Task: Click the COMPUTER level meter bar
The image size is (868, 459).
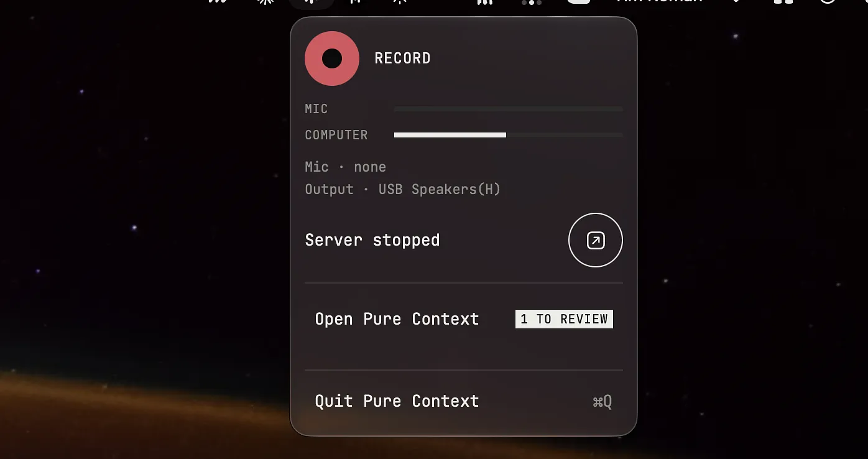Action: pyautogui.click(x=509, y=135)
